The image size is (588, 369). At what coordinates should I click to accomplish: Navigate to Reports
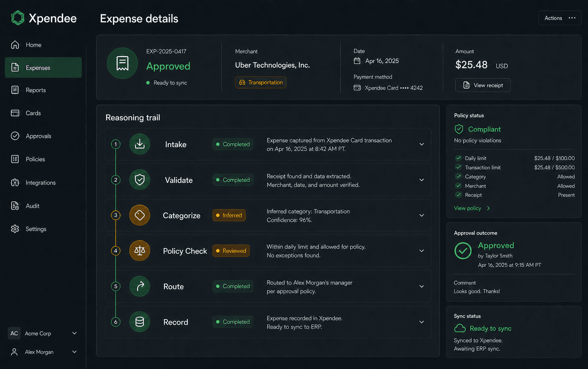(x=36, y=90)
